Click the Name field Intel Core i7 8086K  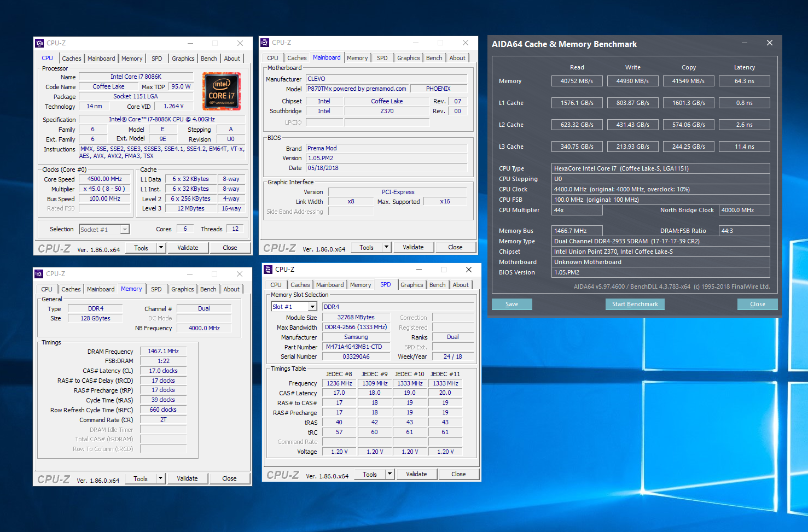point(136,77)
